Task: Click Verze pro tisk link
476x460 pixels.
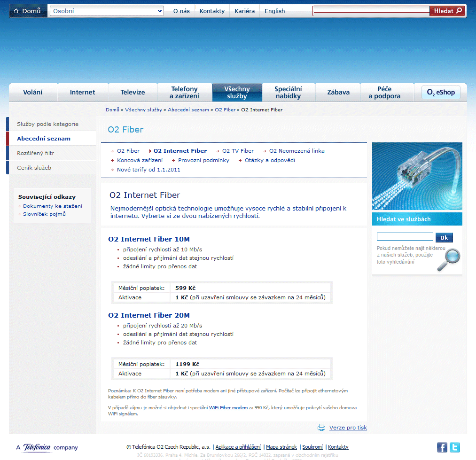Action: pyautogui.click(x=348, y=428)
